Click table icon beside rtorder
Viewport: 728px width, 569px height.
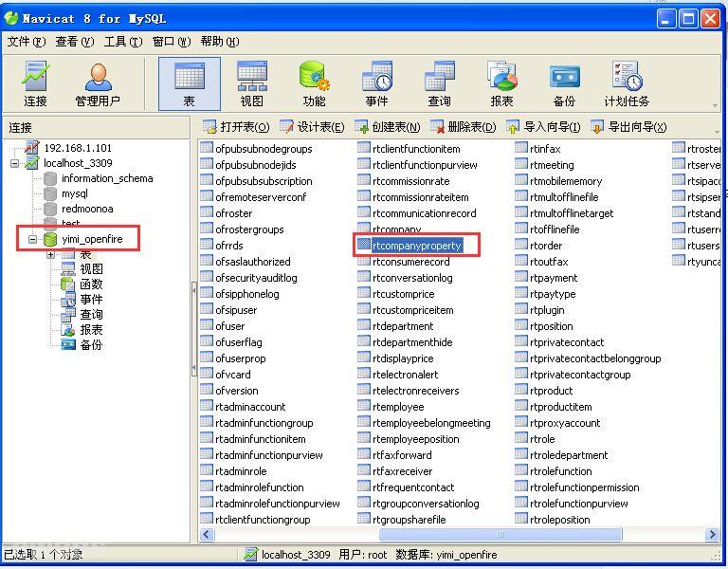521,245
